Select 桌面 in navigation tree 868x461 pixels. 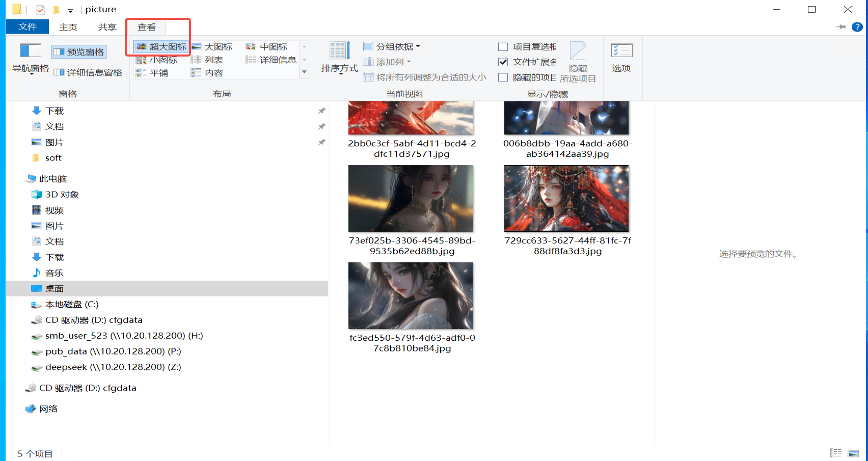[167, 289]
